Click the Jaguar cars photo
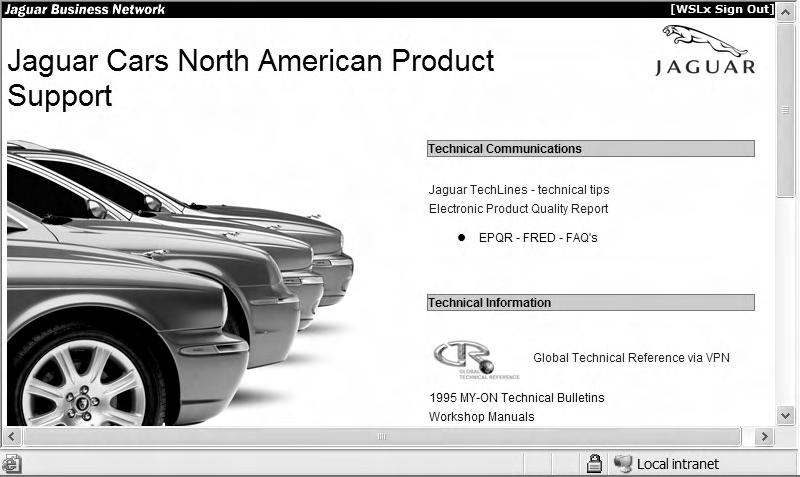 (x=180, y=283)
